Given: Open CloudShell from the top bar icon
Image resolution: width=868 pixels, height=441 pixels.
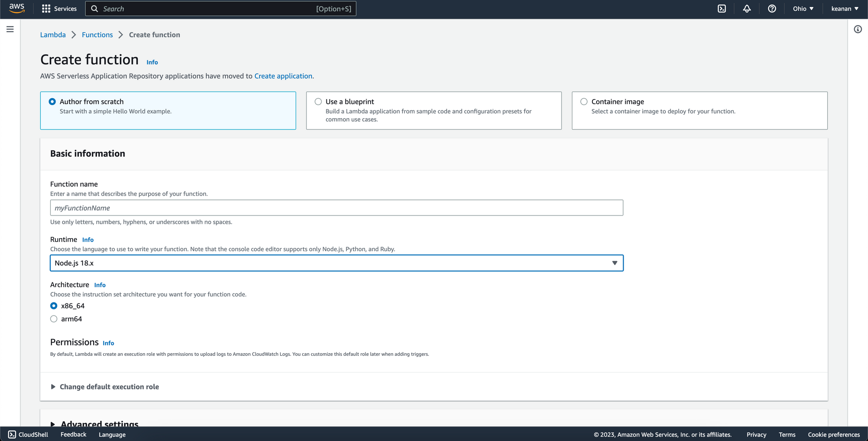Looking at the screenshot, I should (x=722, y=9).
